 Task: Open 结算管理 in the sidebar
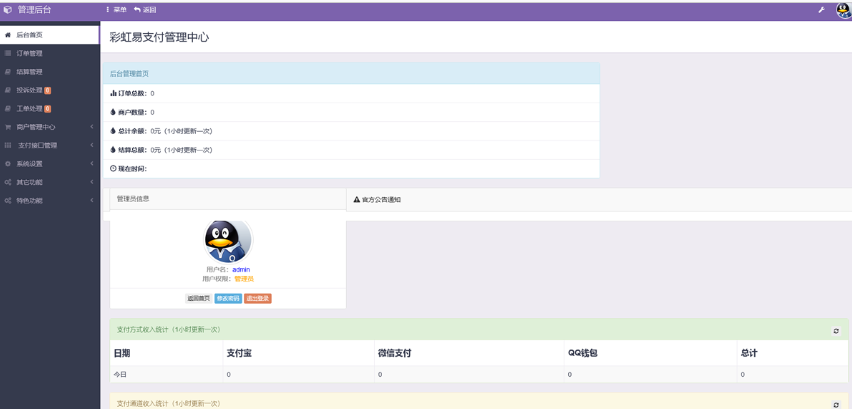point(49,72)
